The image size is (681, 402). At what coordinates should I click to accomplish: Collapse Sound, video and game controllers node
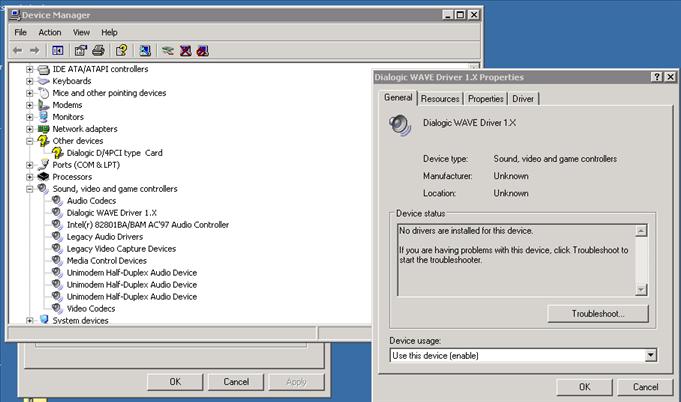30,189
